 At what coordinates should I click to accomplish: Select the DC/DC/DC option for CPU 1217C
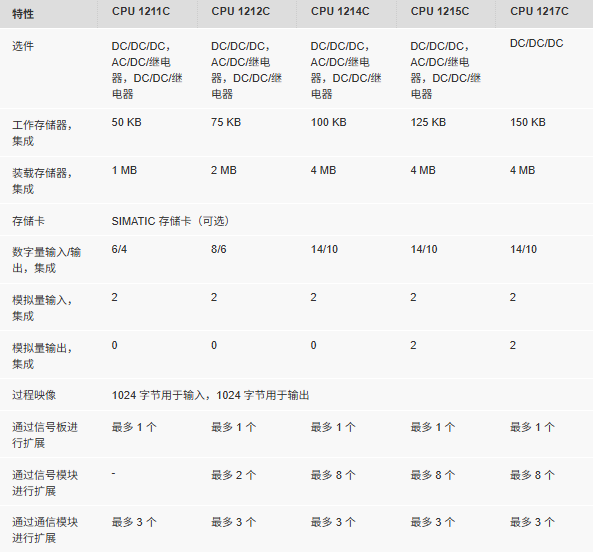click(x=536, y=43)
